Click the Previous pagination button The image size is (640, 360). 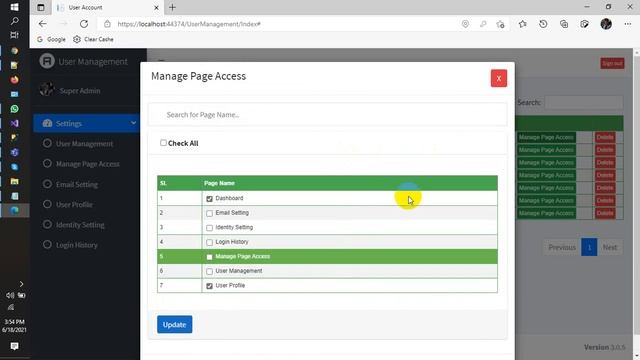562,247
